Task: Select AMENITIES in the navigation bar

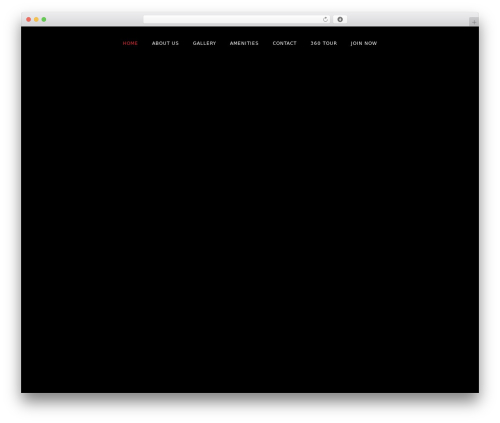Action: pos(244,43)
